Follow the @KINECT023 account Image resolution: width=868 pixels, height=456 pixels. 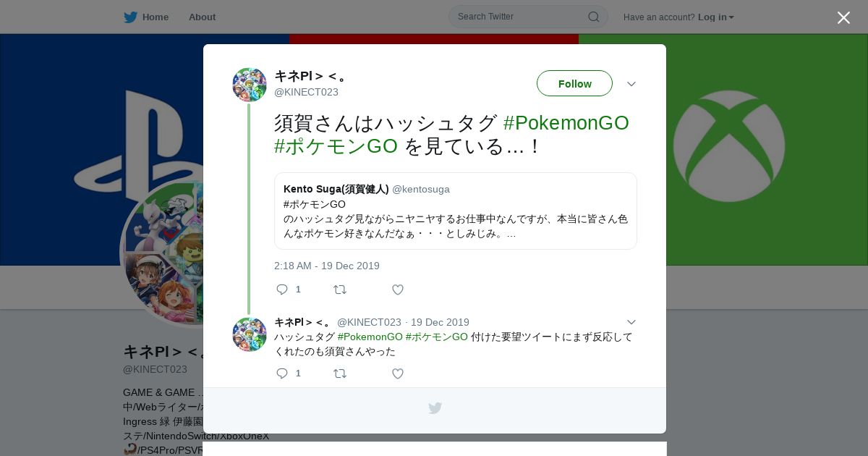click(574, 83)
